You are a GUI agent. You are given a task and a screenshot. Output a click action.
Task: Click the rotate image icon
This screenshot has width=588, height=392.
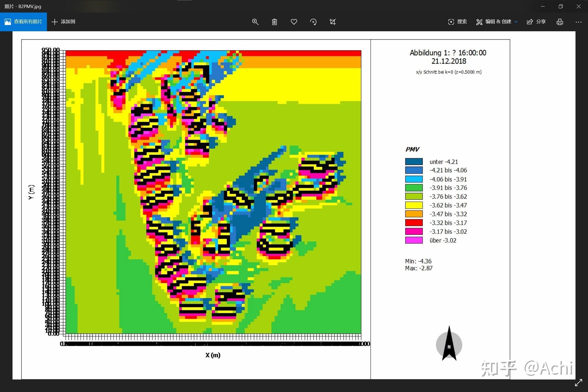coord(313,22)
